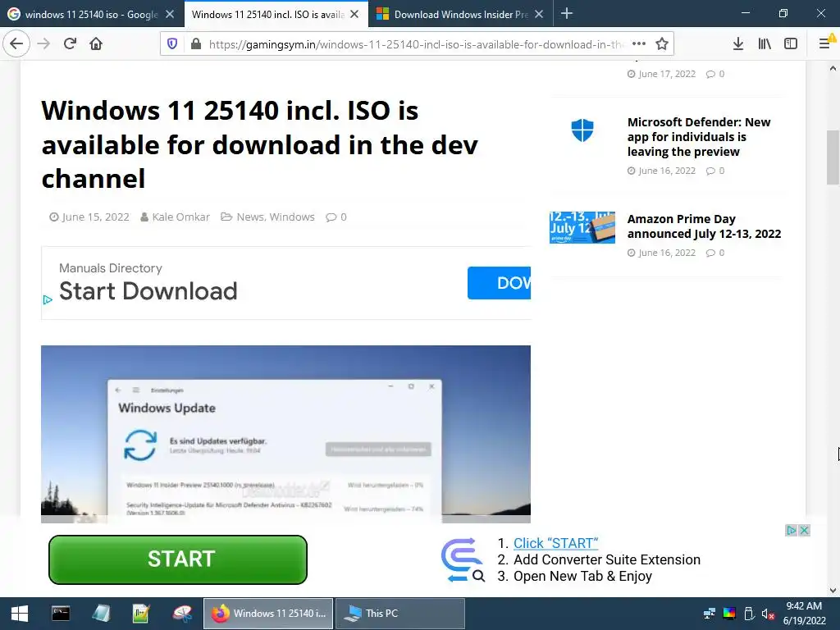This screenshot has width=840, height=630.
Task: Open Command Prompt from the taskbar
Action: (x=61, y=614)
